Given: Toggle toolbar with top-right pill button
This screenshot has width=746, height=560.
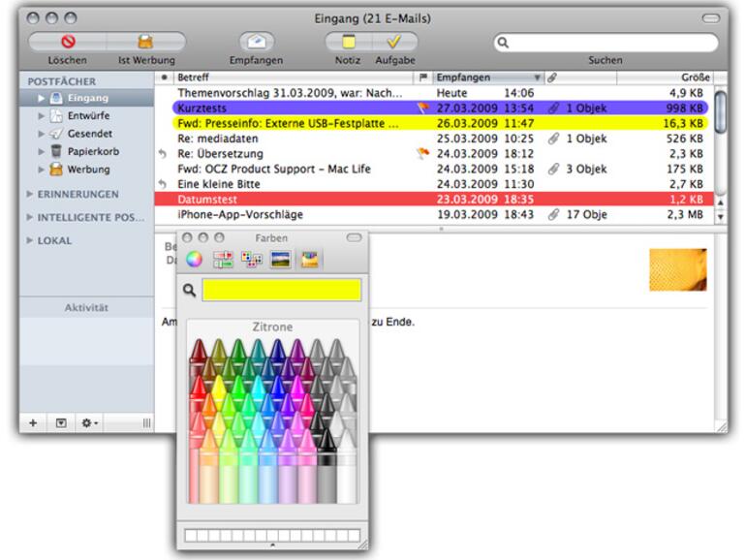Looking at the screenshot, I should [711, 18].
